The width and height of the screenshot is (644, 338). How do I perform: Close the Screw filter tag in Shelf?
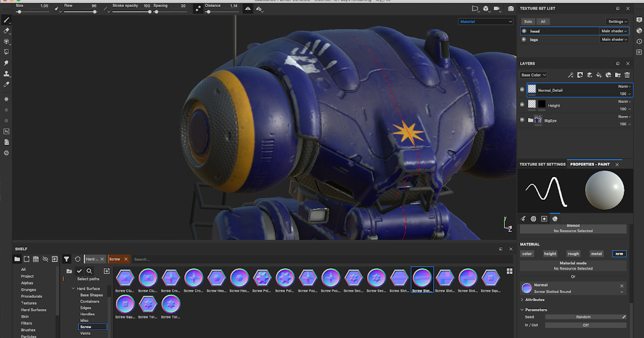(125, 259)
